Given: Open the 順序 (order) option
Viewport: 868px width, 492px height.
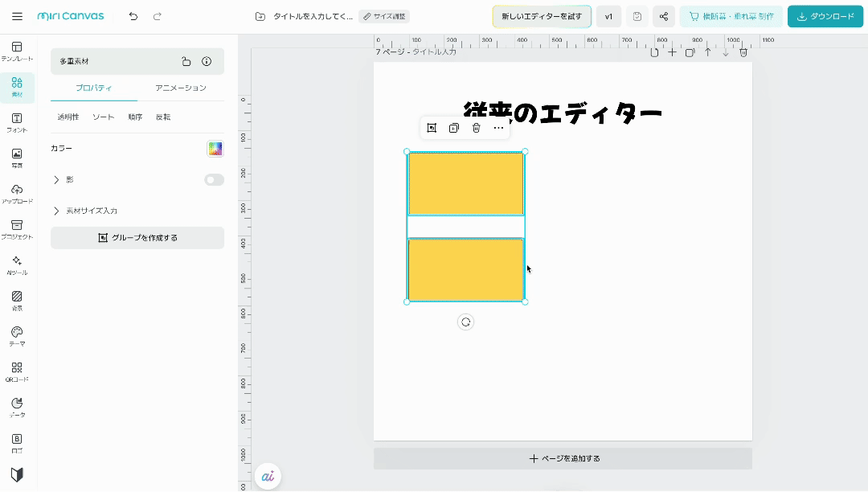Looking at the screenshot, I should [x=135, y=117].
